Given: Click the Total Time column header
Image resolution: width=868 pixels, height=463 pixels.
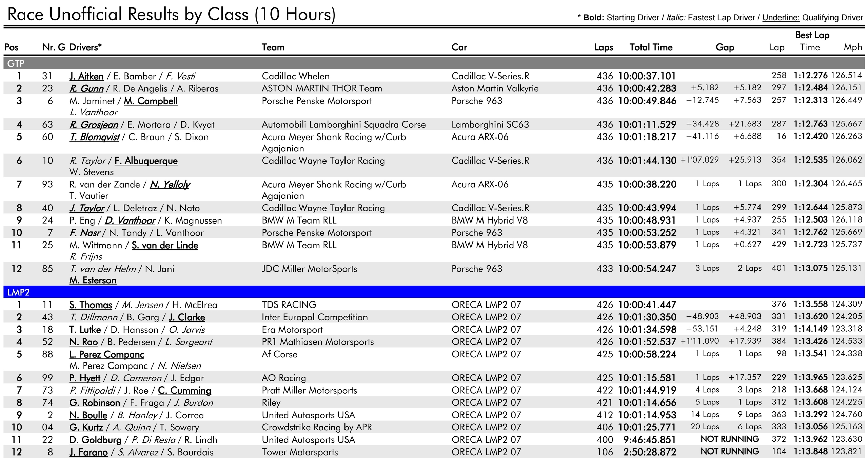Looking at the screenshot, I should [x=651, y=47].
